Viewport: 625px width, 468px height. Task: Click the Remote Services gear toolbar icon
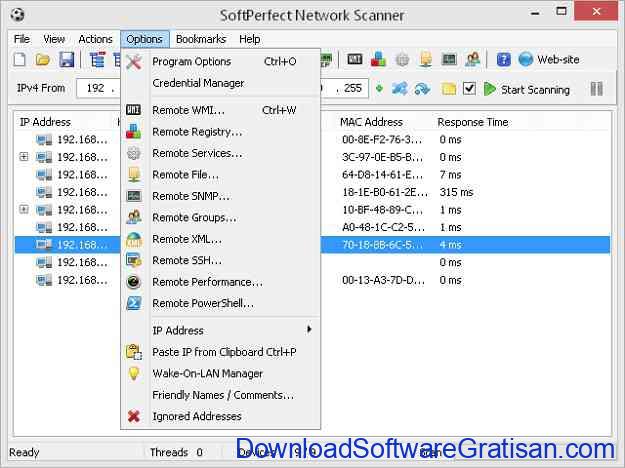click(402, 60)
